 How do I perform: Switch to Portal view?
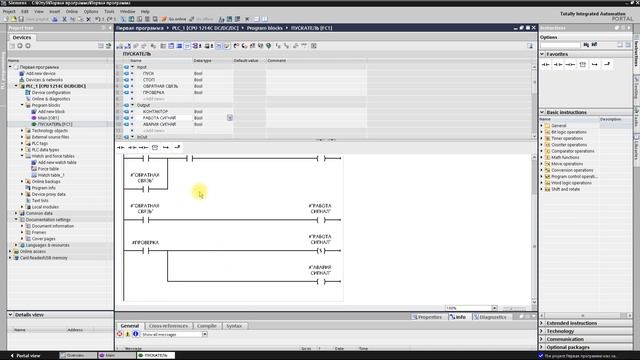click(25, 356)
